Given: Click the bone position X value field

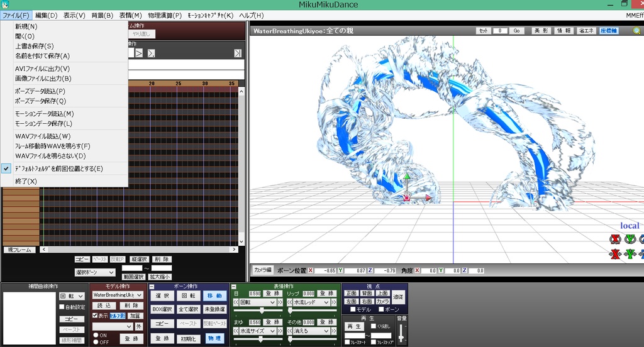Looking at the screenshot, I should tap(325, 270).
